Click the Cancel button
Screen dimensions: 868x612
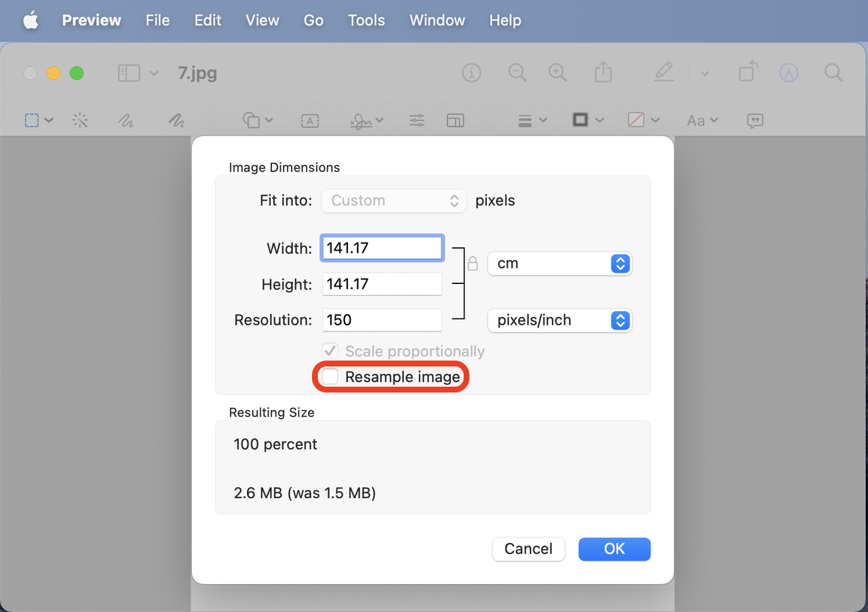click(x=528, y=549)
